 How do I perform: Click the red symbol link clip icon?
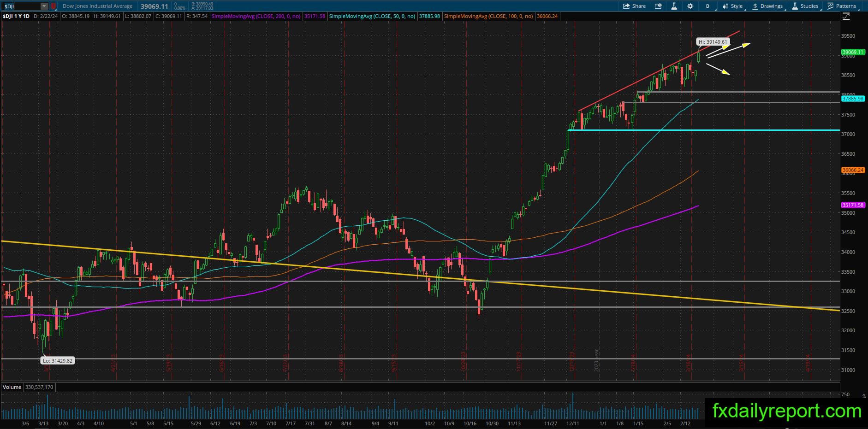click(54, 6)
